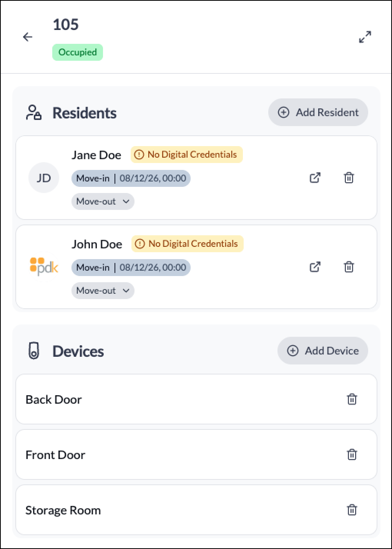Click John Doe's Move-in date chip
This screenshot has height=549, width=392.
click(x=131, y=268)
